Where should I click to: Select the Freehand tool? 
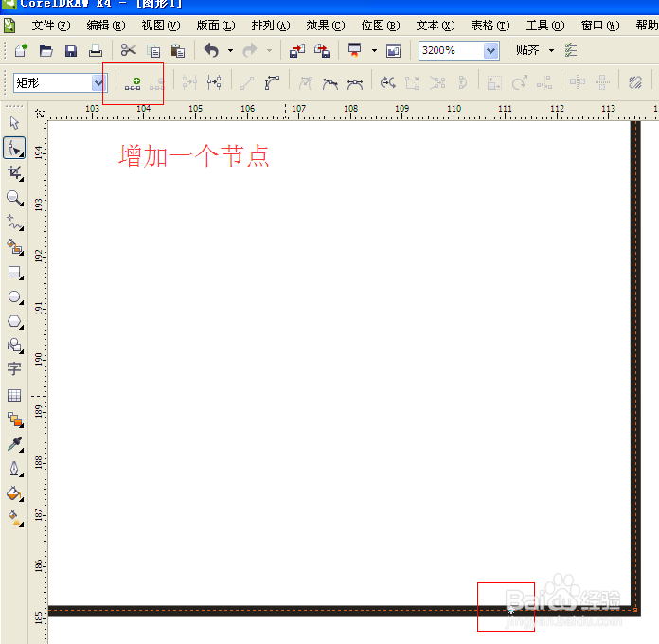[15, 223]
